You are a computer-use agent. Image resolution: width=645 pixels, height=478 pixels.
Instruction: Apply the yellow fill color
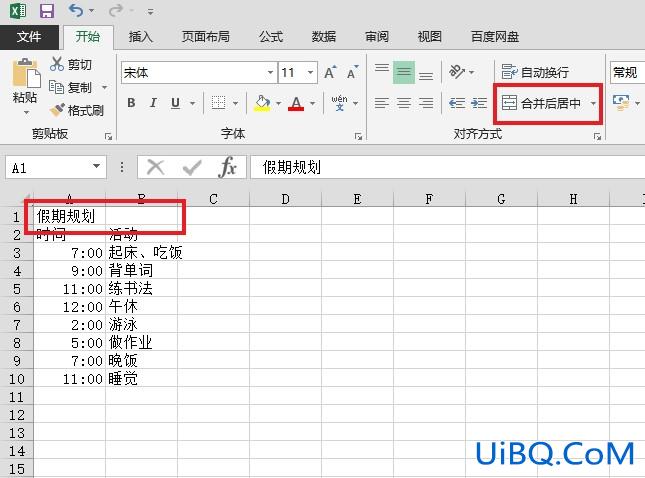coord(262,103)
